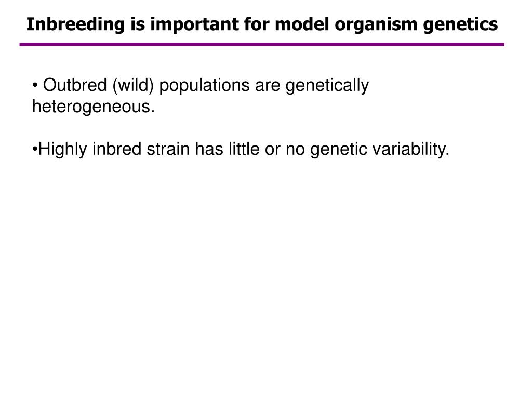Select the word "Outbred" in first bullet
Screen dimensions: 532x399
(75, 85)
